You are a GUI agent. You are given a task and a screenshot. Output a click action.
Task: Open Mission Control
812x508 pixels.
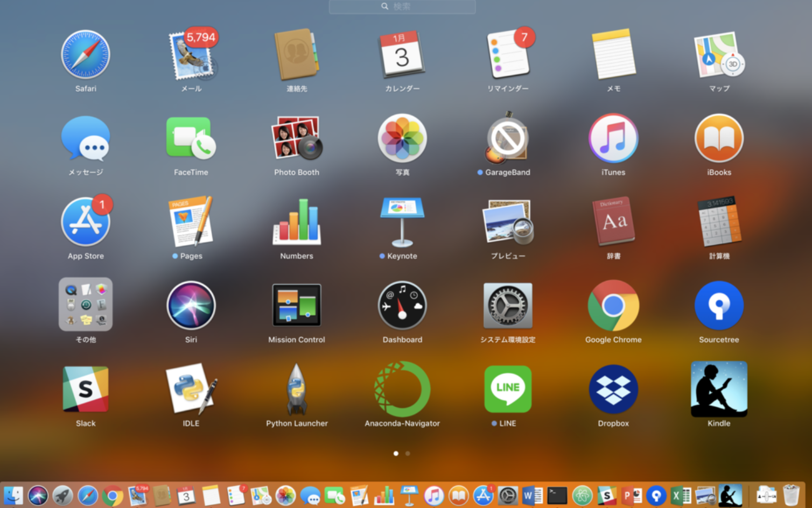[297, 305]
